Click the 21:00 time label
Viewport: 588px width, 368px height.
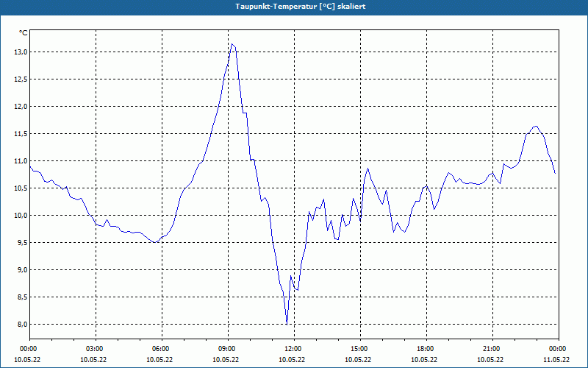pos(492,349)
